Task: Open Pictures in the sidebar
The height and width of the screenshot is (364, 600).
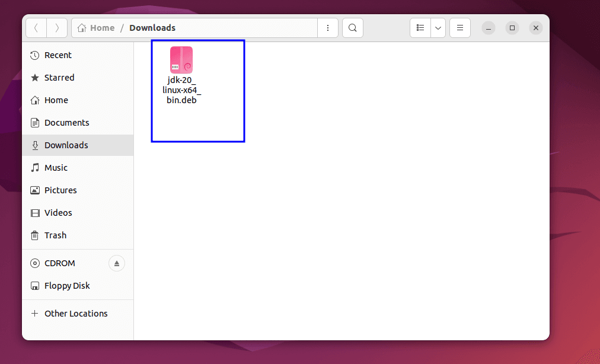Action: point(78,190)
